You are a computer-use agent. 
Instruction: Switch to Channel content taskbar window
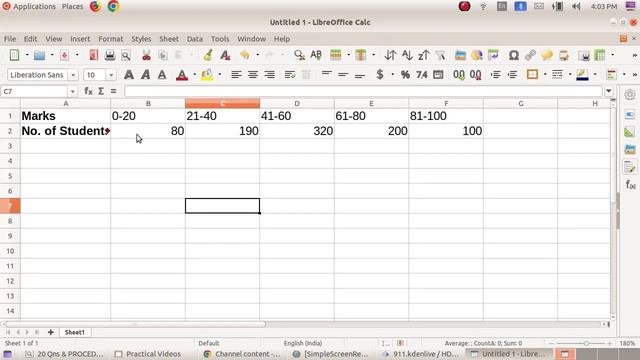point(242,354)
